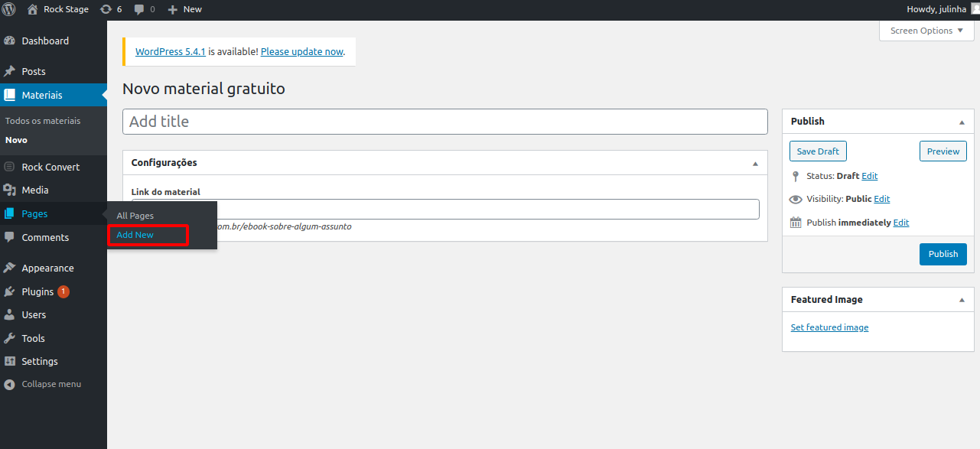Click the Pages icon in the sidebar
The image size is (980, 449).
point(10,214)
